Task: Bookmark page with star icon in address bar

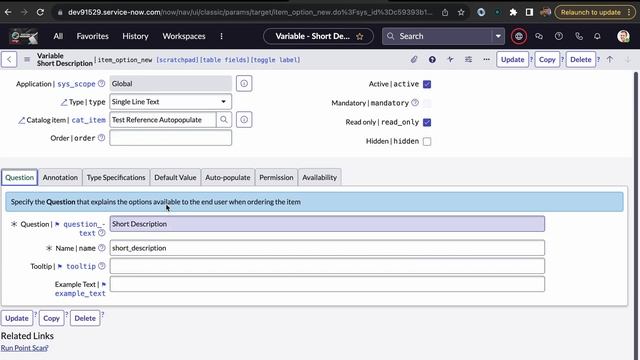Action: tap(461, 12)
